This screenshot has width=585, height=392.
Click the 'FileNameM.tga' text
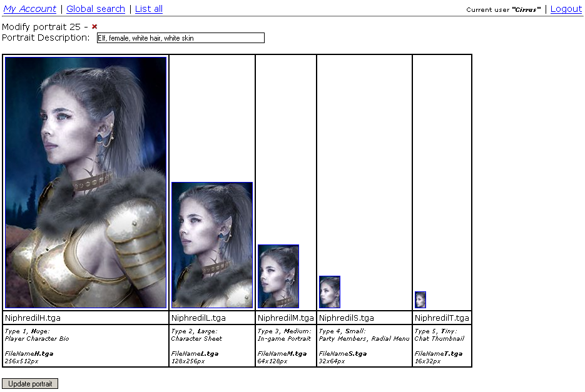pyautogui.click(x=282, y=354)
